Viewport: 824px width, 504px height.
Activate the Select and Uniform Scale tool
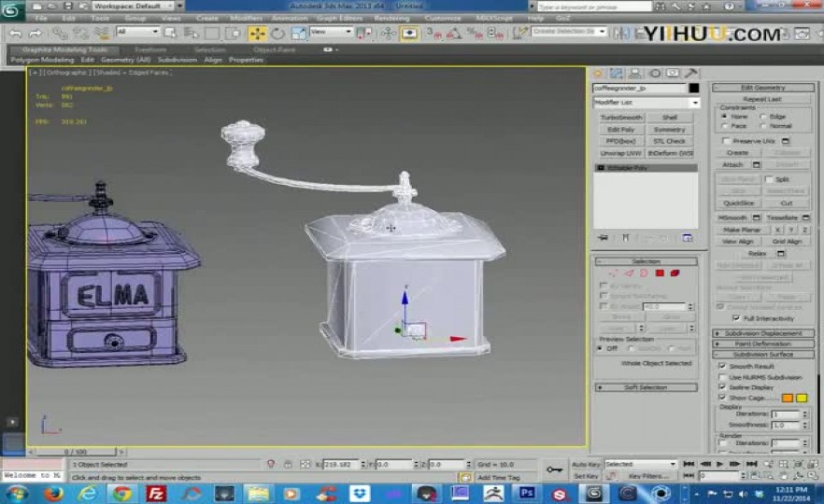[298, 34]
